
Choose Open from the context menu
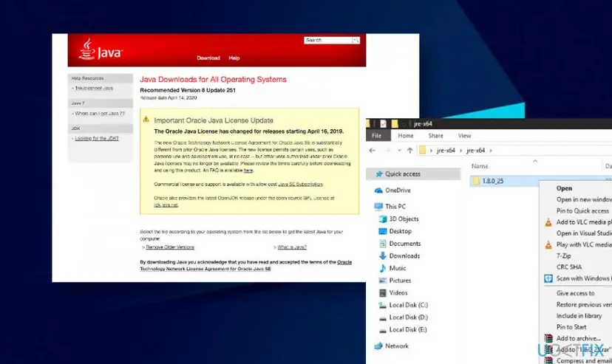coord(564,188)
